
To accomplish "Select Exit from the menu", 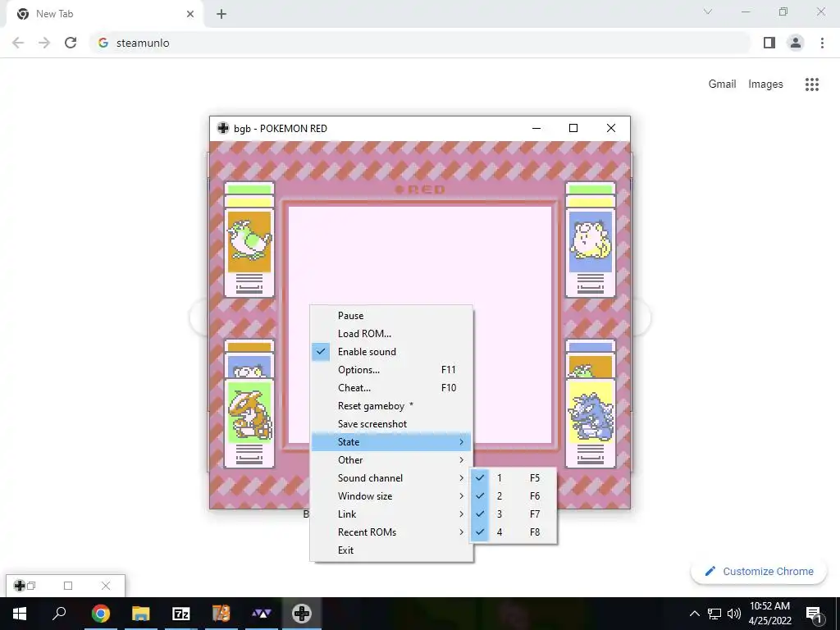I will point(391,550).
